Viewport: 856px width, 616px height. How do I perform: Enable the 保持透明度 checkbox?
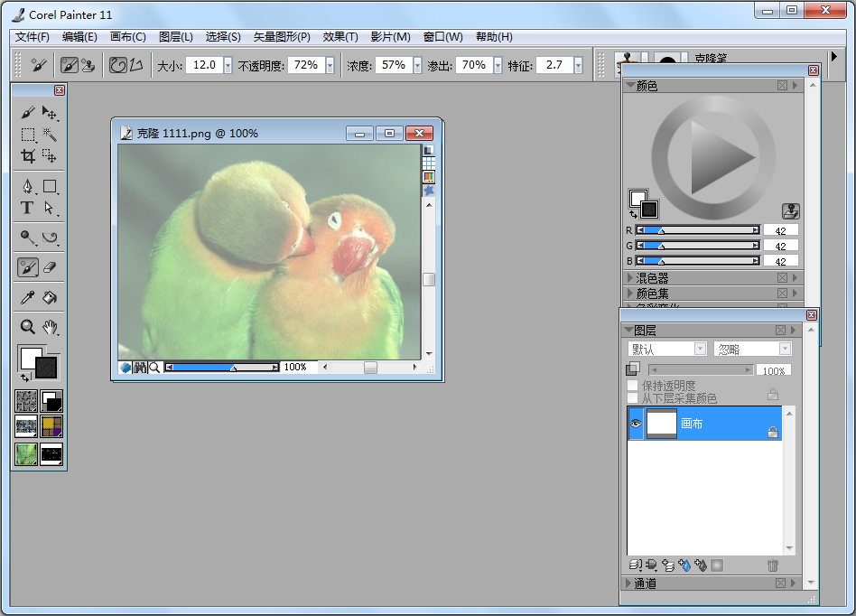631,384
